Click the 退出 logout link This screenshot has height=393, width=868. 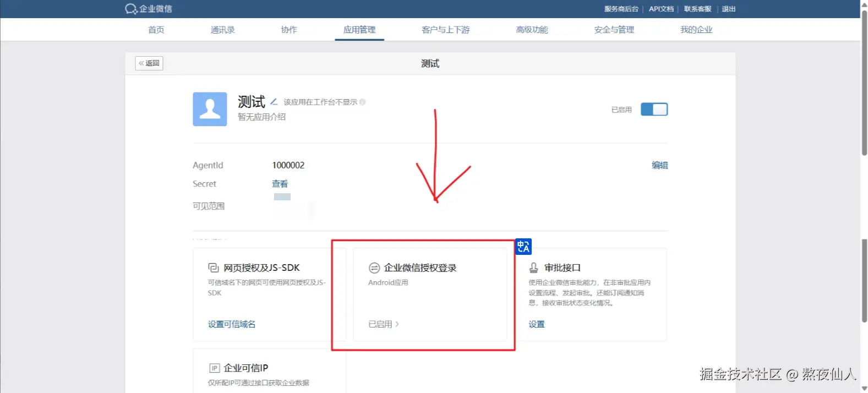pos(729,9)
